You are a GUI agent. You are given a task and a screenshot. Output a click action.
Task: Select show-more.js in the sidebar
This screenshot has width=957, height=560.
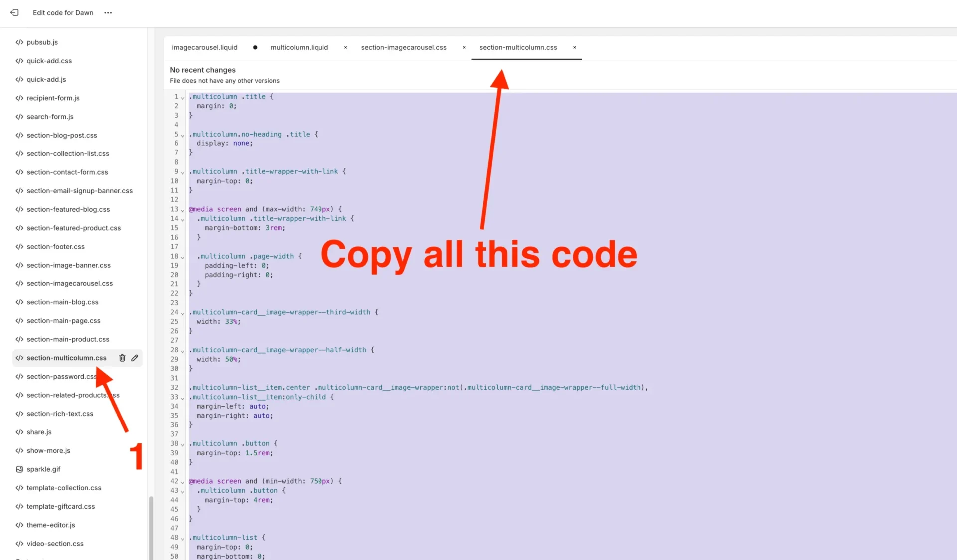[x=48, y=450]
